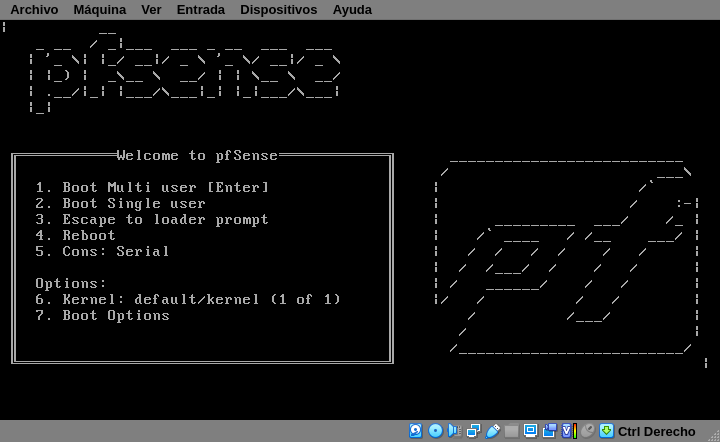720x442 pixels.
Task: Click the Escape to loader prompt line
Action: 152,219
